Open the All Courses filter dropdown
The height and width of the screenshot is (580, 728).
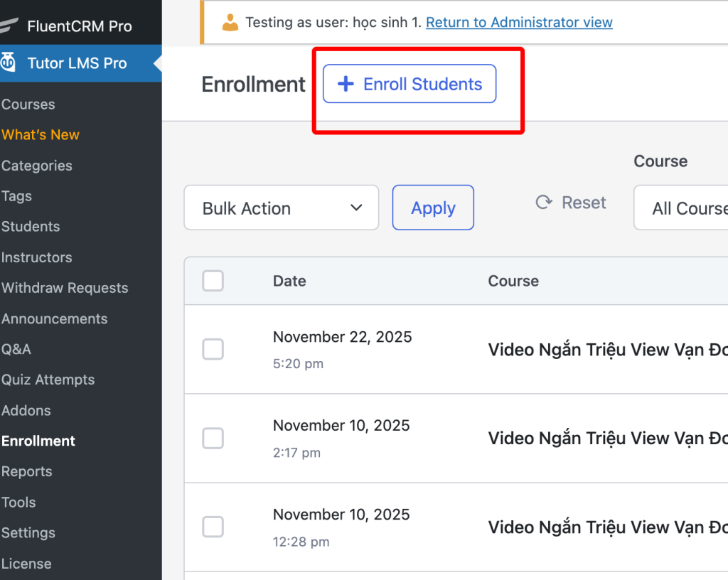[682, 208]
